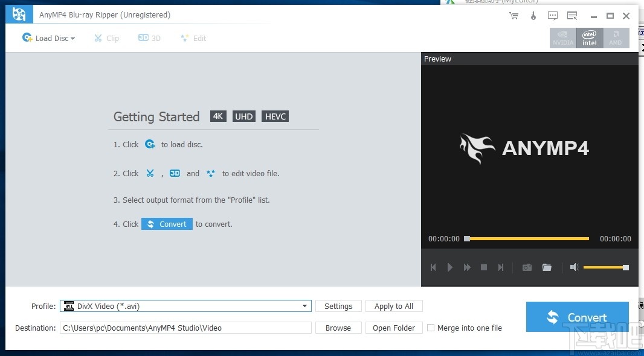Viewport: 644px width, 356px height.
Task: Open the Edit effects tool
Action: pos(193,38)
